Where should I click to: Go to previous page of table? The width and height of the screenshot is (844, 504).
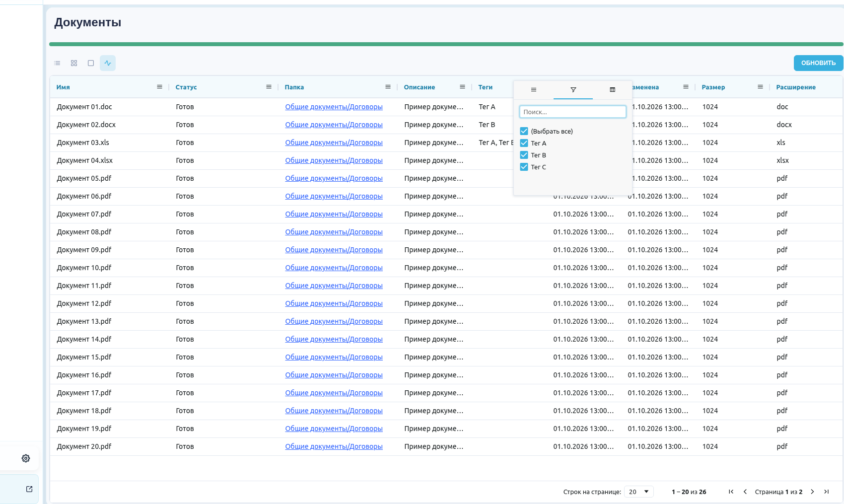tap(745, 492)
